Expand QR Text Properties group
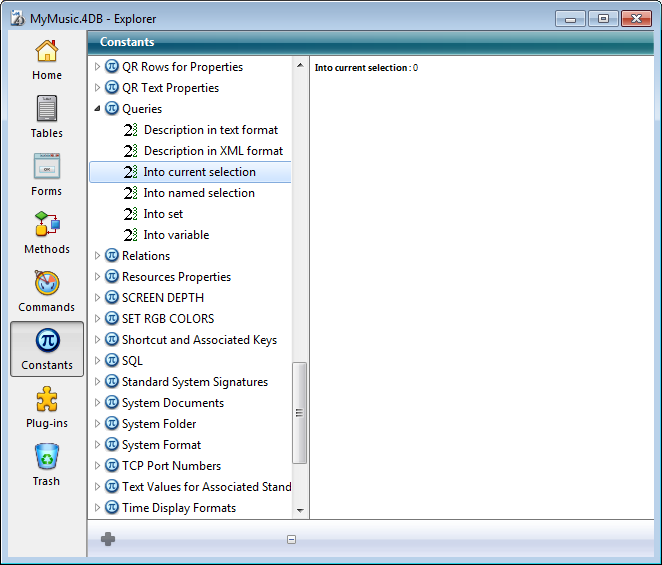This screenshot has width=662, height=565. [x=97, y=88]
